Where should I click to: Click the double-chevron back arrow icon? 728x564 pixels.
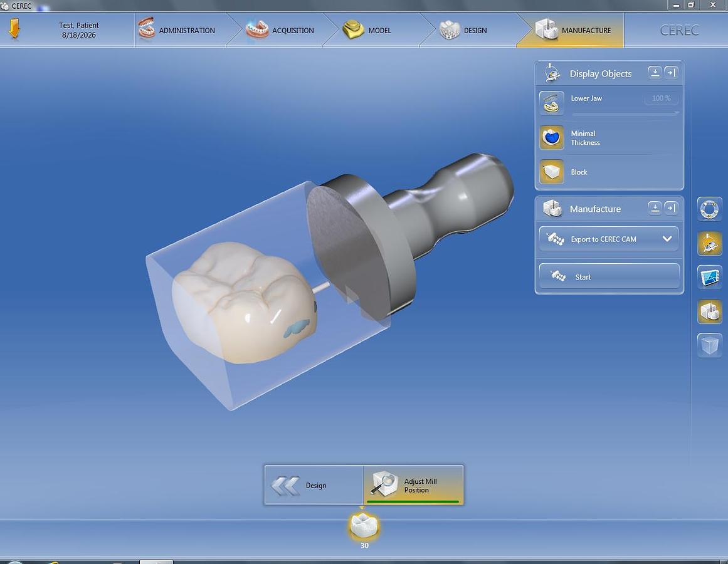pos(285,486)
